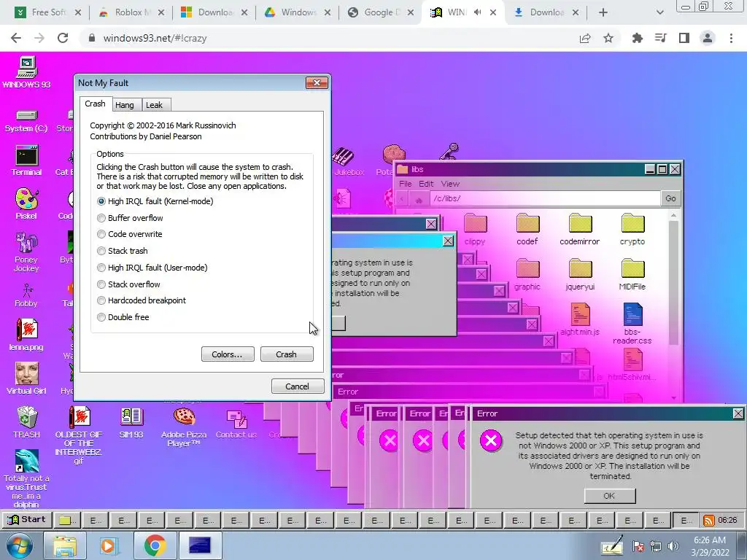Switch to the Free Soft browser tab
747x560 pixels.
(x=47, y=12)
